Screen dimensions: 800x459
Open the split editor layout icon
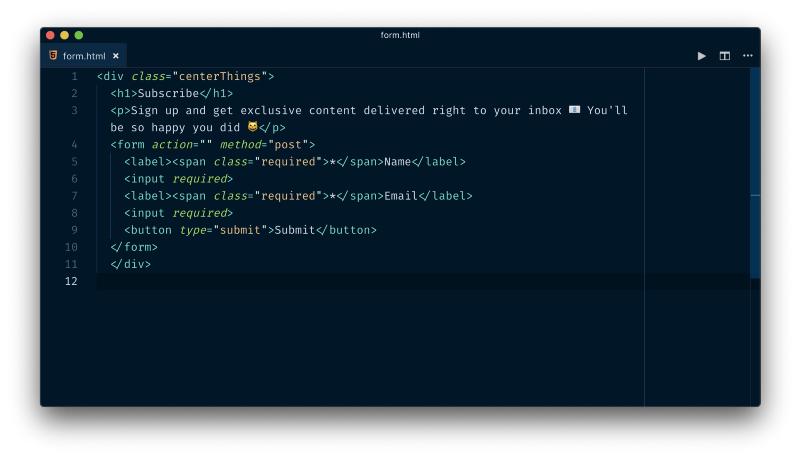pos(724,56)
